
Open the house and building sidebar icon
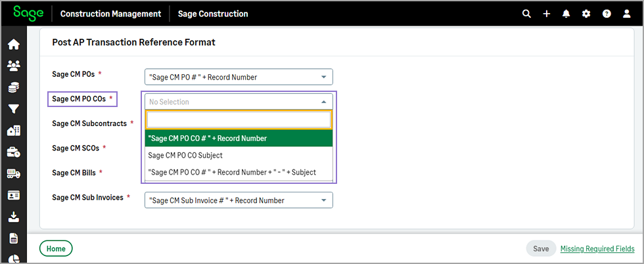point(14,131)
